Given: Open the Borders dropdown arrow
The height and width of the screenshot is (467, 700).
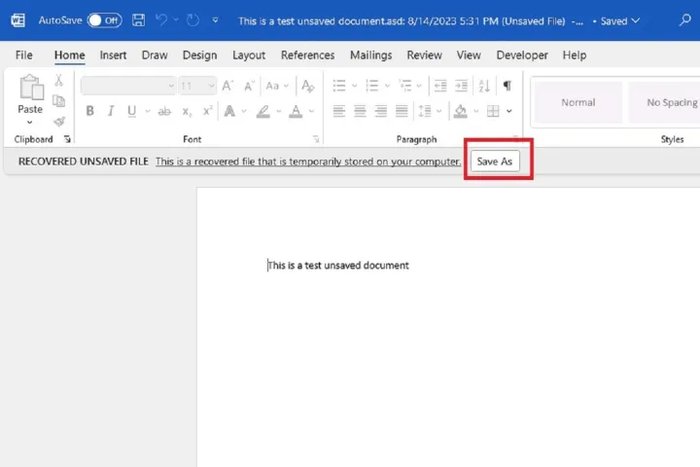Looking at the screenshot, I should tap(509, 111).
